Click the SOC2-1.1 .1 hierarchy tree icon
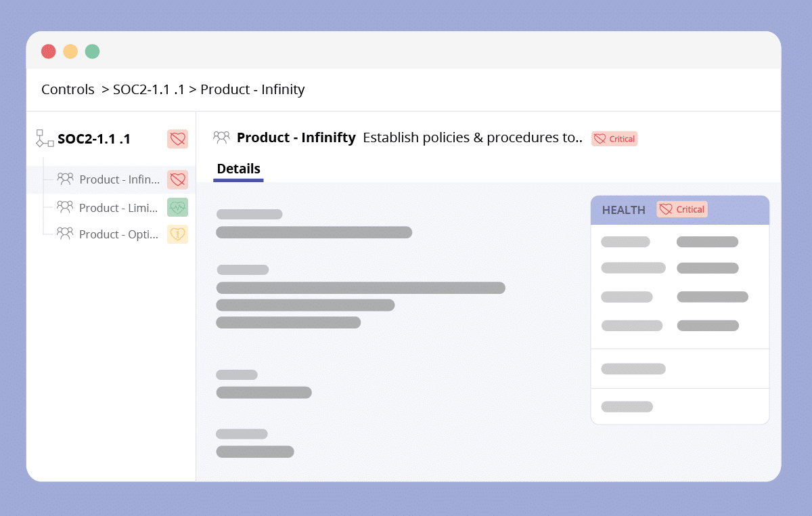 click(x=45, y=138)
